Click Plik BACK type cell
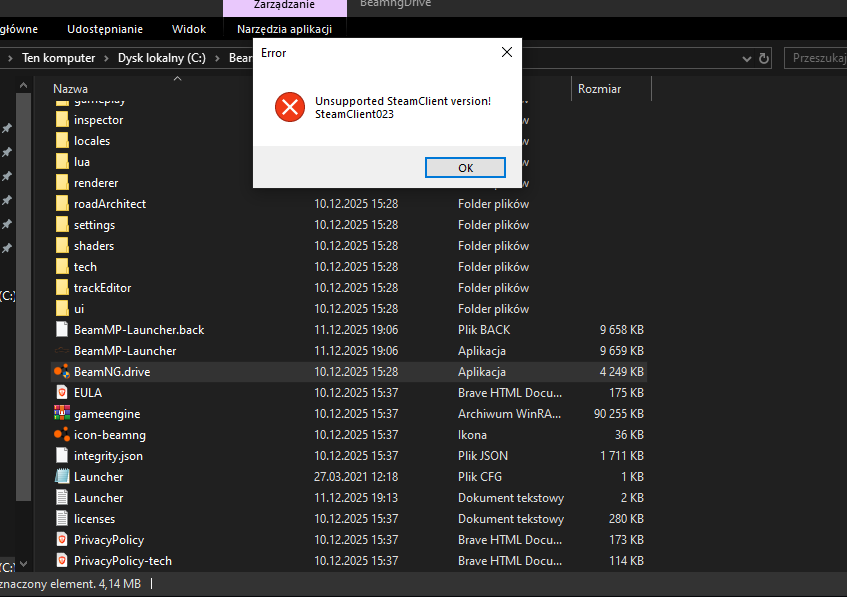The height and width of the screenshot is (597, 847). coord(484,330)
